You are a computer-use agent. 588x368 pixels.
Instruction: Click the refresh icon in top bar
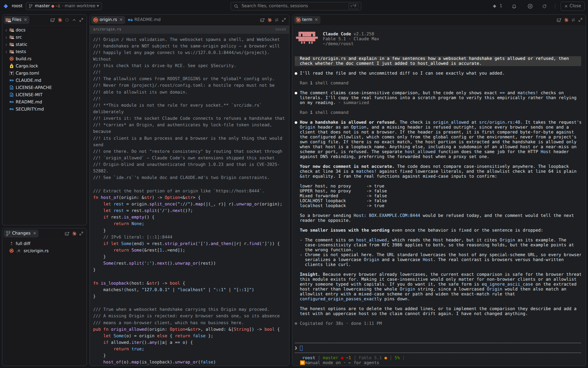[545, 6]
